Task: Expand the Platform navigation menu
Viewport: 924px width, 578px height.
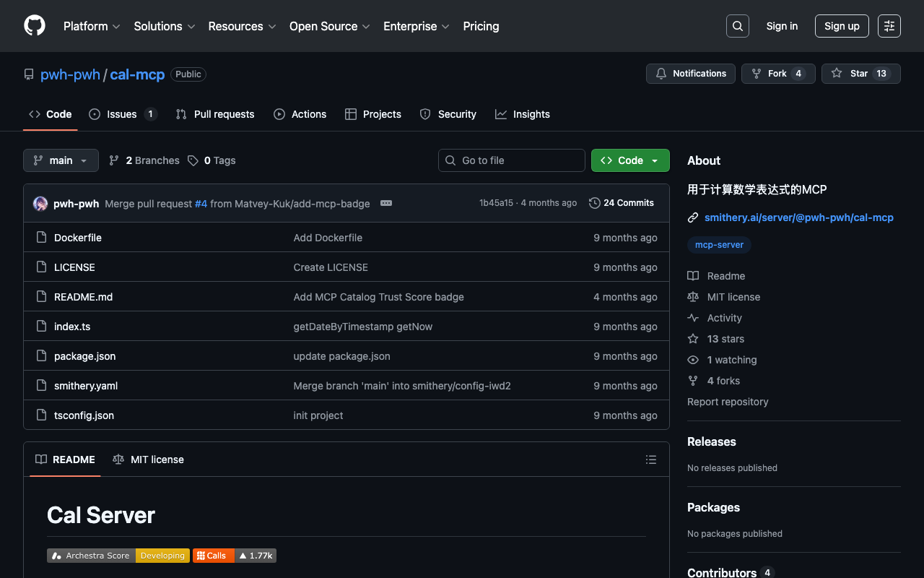Action: click(92, 26)
